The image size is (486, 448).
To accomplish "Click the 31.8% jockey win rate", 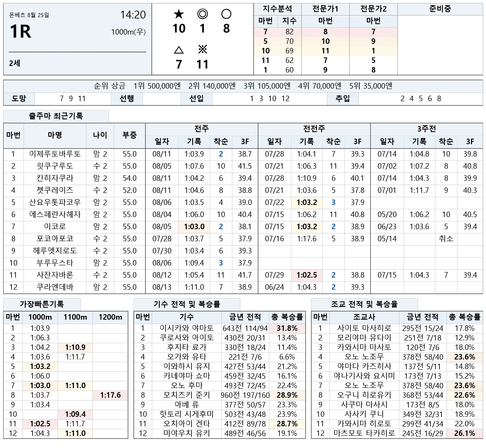I will (x=287, y=328).
